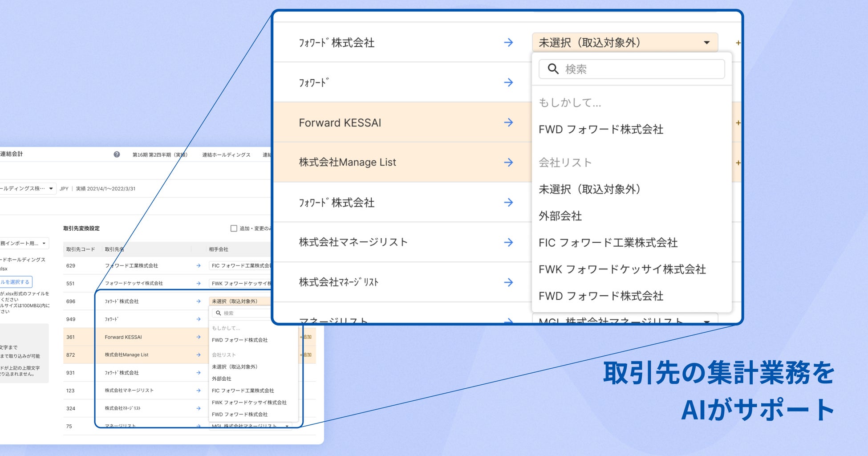Choose the last FWD フォワード株式会社 entry in the enlarged company list
This screenshot has height=456, width=868.
coord(601,296)
